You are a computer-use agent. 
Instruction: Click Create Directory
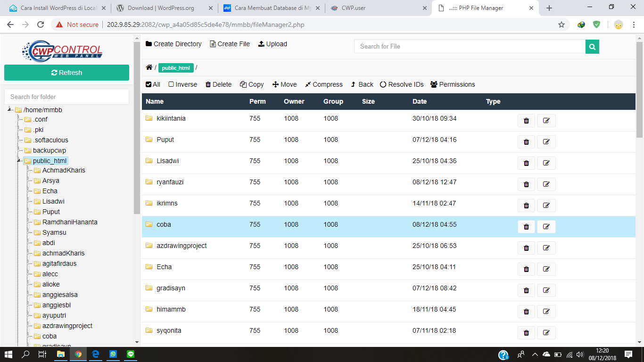click(173, 44)
